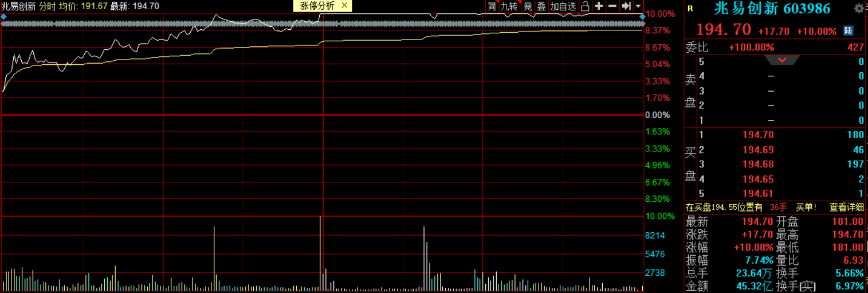The image size is (868, 293).
Task: Expand the sell order red chevron
Action: pyautogui.click(x=781, y=60)
